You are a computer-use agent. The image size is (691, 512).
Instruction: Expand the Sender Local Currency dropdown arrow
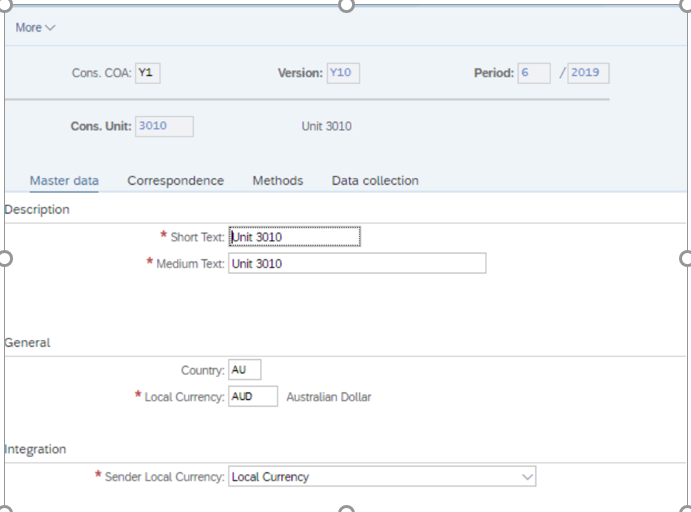point(527,477)
